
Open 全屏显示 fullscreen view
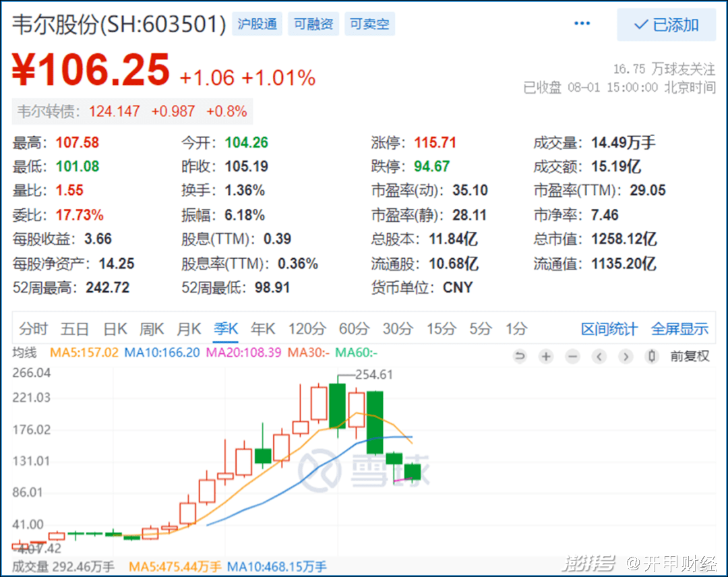click(x=679, y=329)
